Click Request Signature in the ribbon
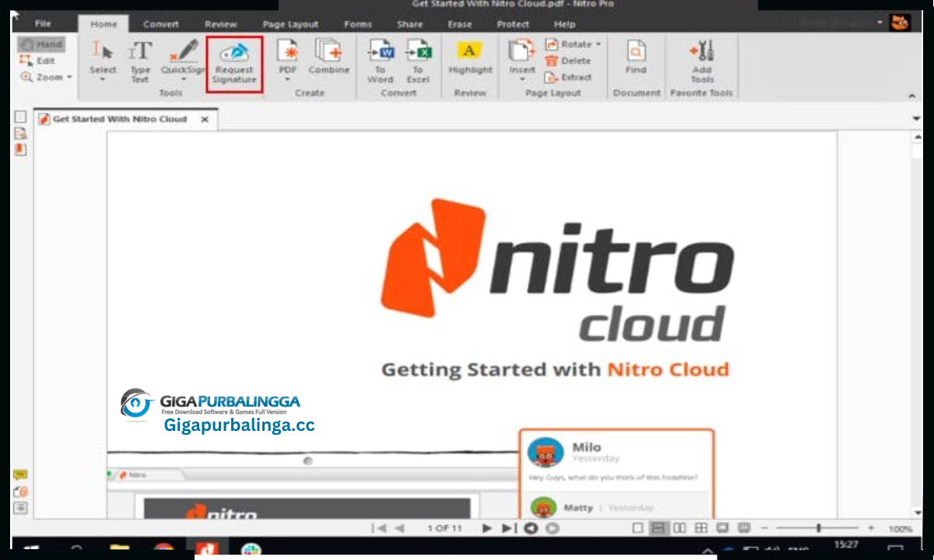The height and width of the screenshot is (560, 934). tap(234, 64)
